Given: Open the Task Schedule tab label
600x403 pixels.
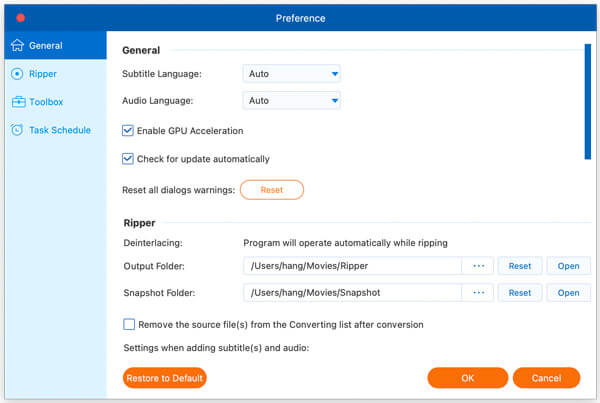Looking at the screenshot, I should (x=60, y=129).
